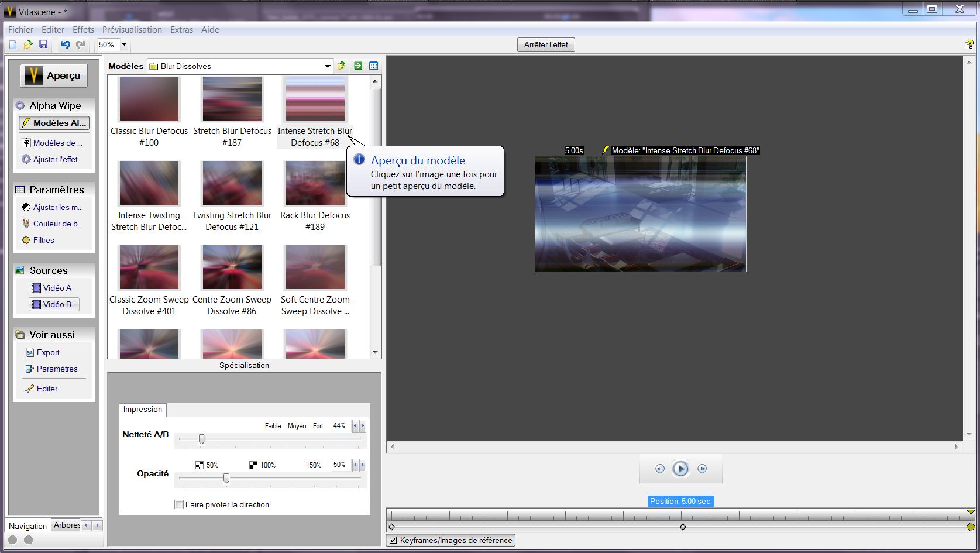Click the middle keyframe diamond on timeline

click(x=683, y=527)
